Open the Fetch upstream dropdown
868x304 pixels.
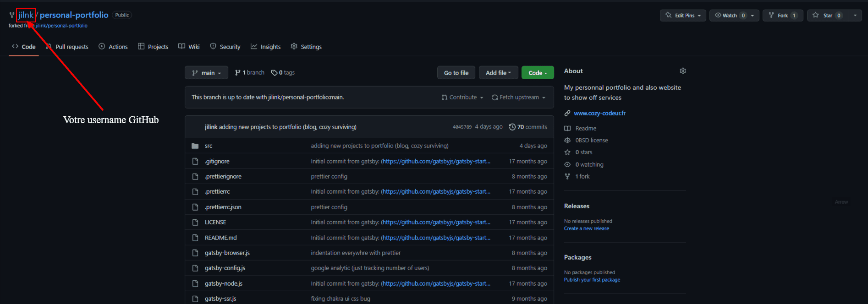[518, 98]
